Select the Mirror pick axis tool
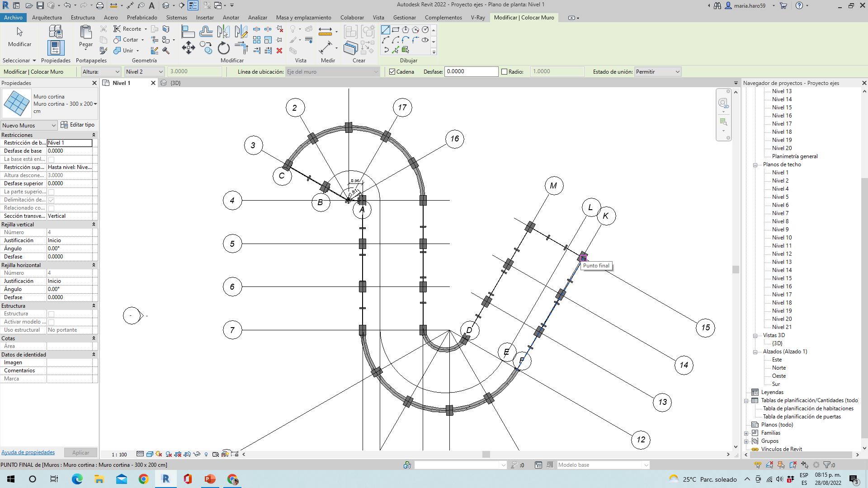 pos(224,31)
